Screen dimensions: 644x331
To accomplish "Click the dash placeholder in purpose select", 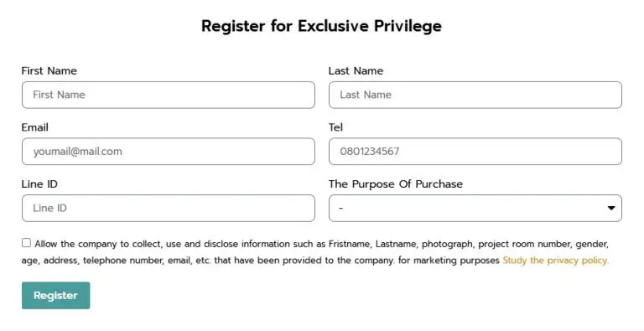I will pyautogui.click(x=341, y=208).
